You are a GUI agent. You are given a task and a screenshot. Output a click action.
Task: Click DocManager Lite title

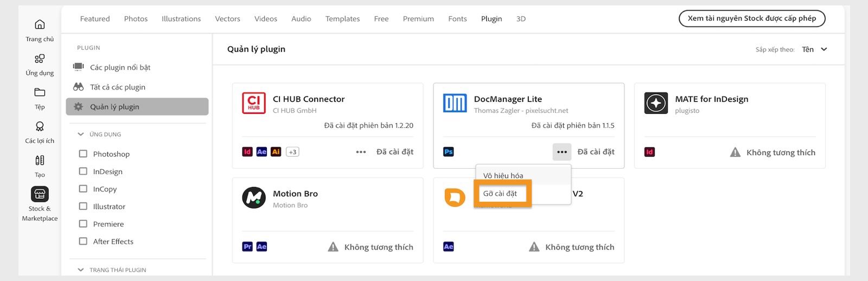508,99
